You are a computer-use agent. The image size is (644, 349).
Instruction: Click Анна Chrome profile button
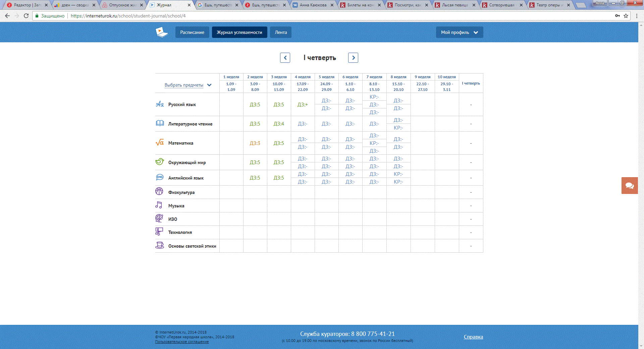point(600,3)
